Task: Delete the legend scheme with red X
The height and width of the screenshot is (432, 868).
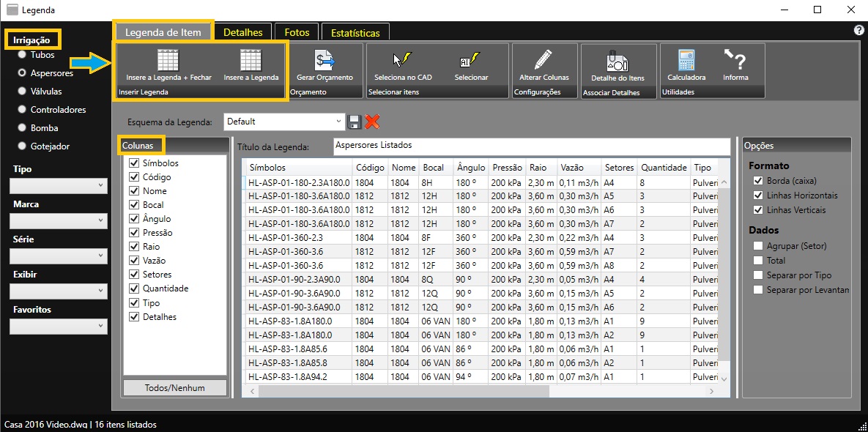Action: (x=372, y=122)
